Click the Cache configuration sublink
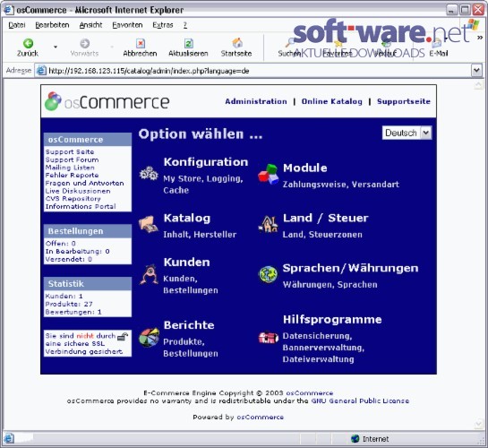This screenshot has width=488, height=448. tap(176, 190)
